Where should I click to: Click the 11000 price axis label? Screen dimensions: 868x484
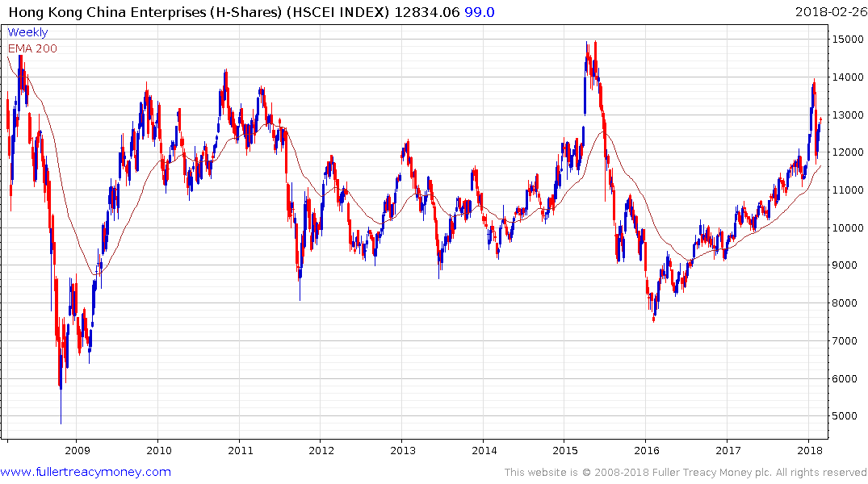[x=848, y=190]
